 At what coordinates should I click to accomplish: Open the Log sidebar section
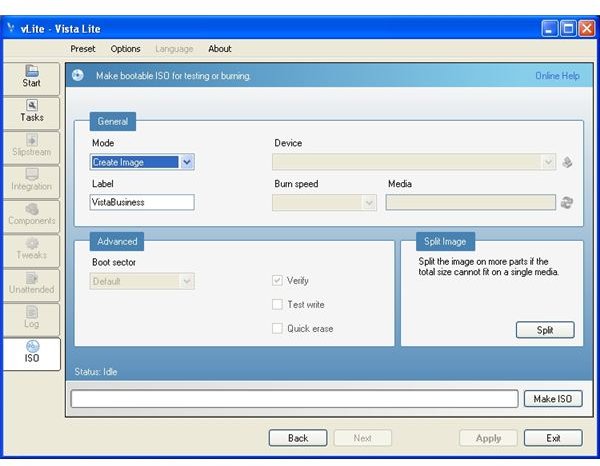click(31, 319)
